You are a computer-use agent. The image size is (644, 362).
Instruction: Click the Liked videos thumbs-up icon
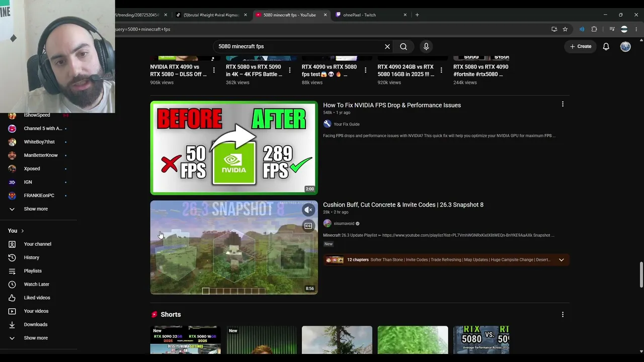coord(12,298)
